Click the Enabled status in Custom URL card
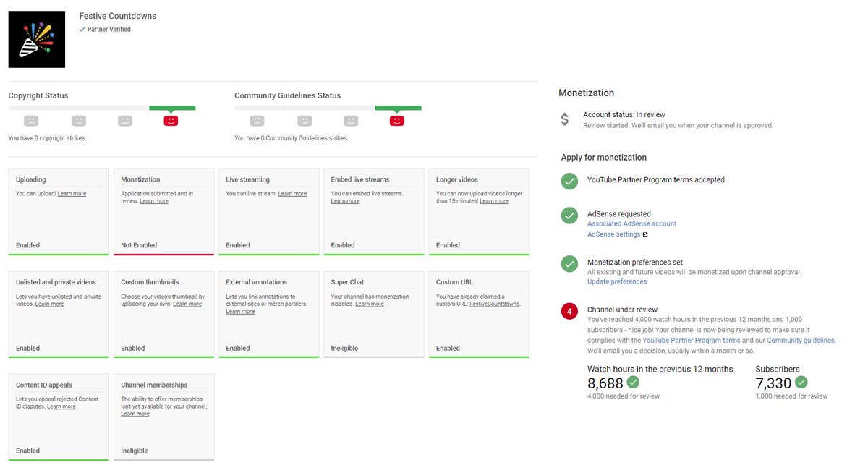Image resolution: width=868 pixels, height=473 pixels. point(448,348)
